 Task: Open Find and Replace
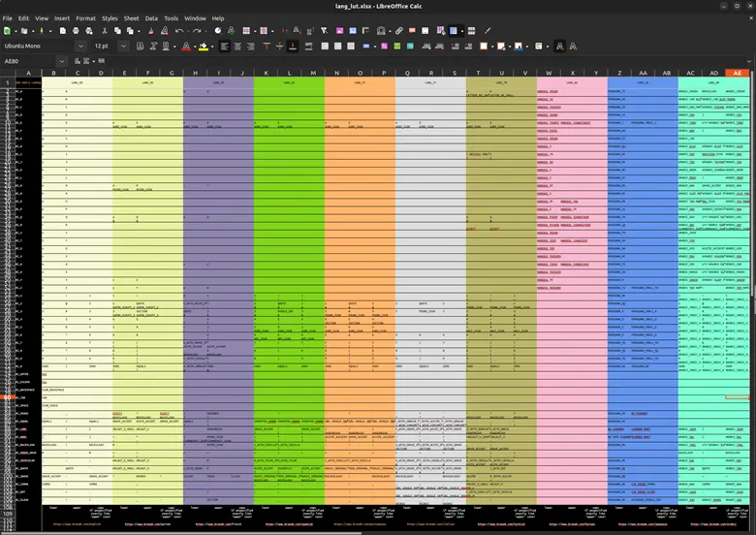pyautogui.click(x=218, y=31)
